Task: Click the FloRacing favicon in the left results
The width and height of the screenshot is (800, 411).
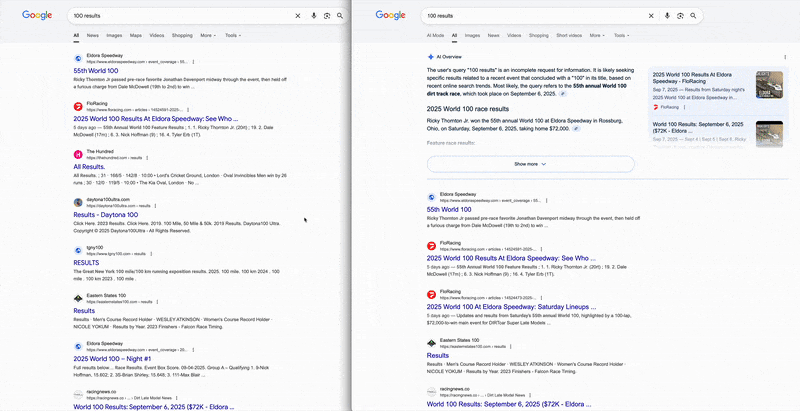Action: (x=78, y=105)
